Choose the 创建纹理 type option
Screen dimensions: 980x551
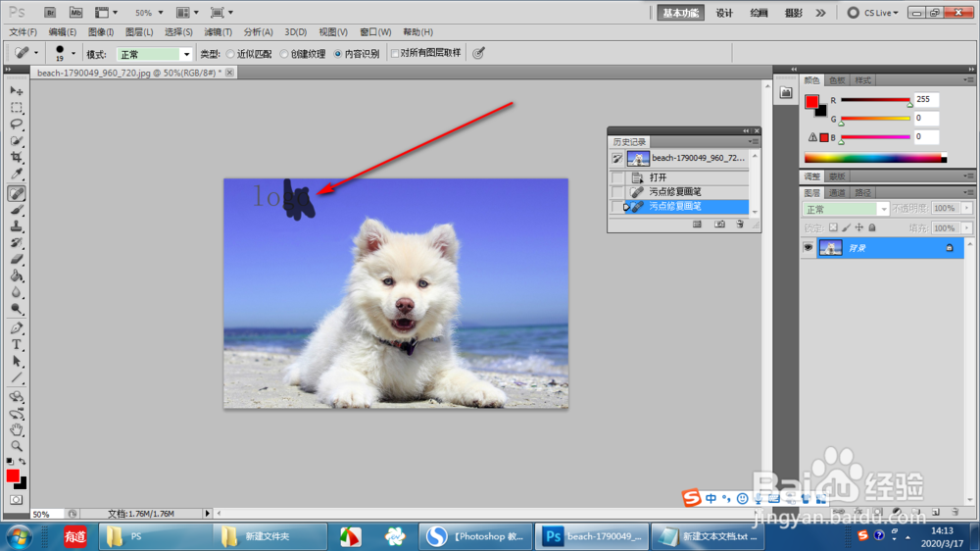pos(284,54)
